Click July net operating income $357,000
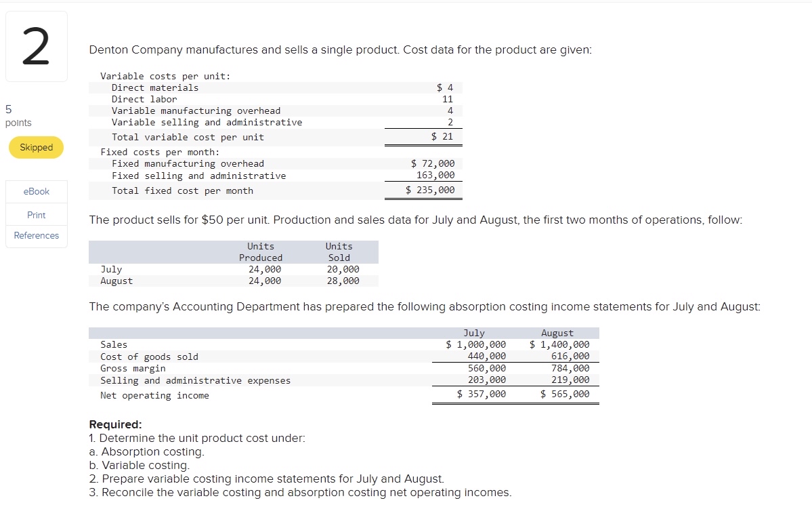 (x=482, y=394)
